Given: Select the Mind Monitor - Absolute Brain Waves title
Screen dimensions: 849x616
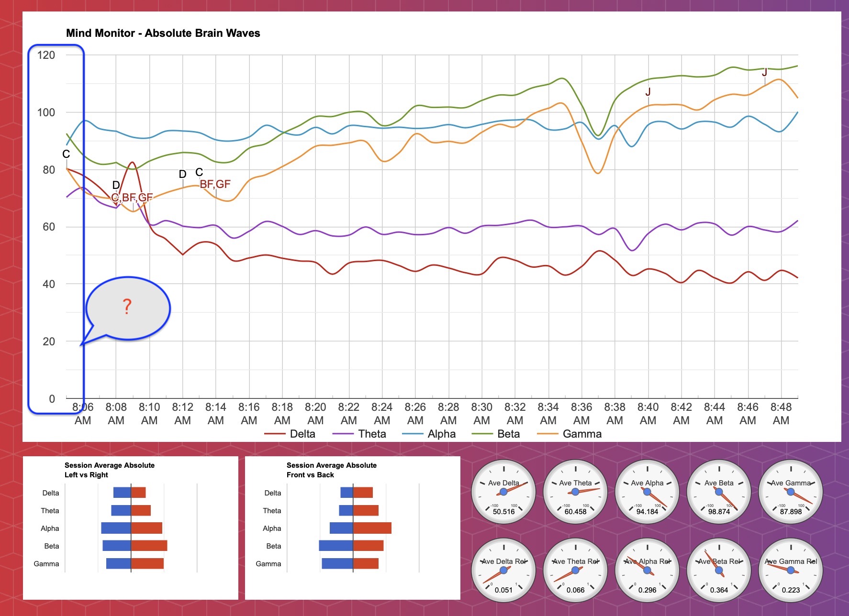Looking at the screenshot, I should pos(163,33).
